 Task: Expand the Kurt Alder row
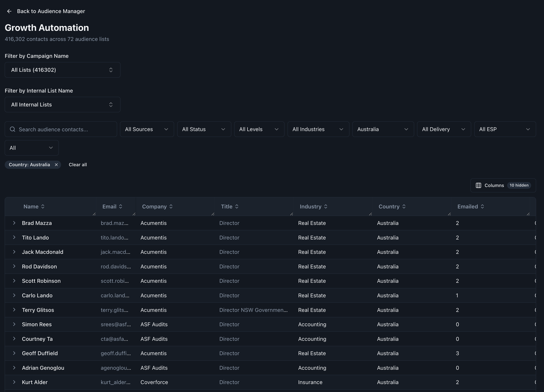14,382
